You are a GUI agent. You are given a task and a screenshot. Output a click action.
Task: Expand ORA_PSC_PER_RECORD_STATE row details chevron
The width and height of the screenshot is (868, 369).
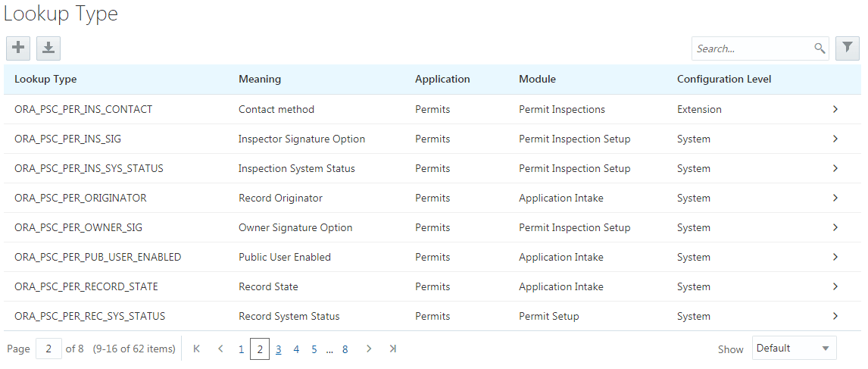click(835, 286)
